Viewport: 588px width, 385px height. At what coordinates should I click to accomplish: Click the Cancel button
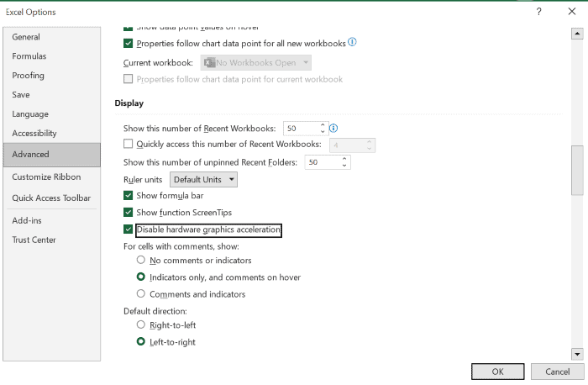coord(557,372)
